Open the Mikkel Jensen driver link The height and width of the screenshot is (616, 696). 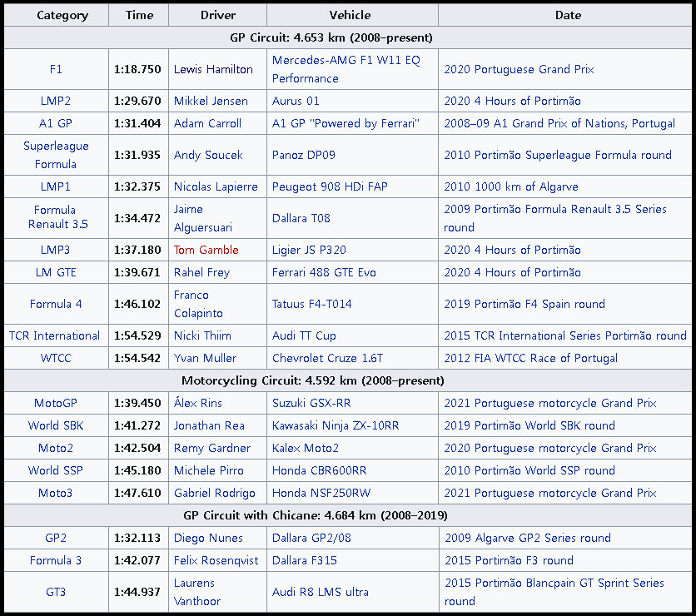tap(211, 101)
